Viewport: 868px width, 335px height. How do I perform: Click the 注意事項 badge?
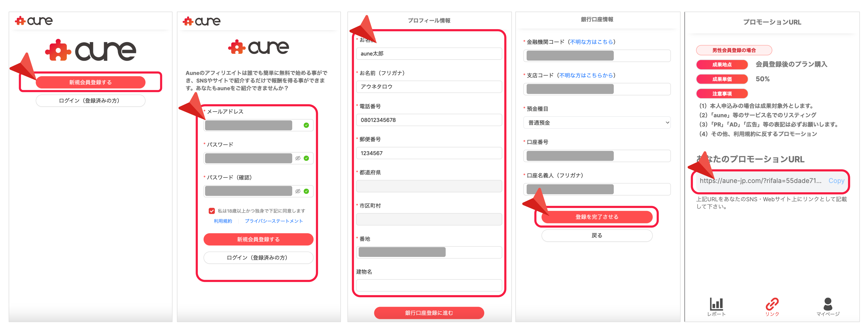pyautogui.click(x=722, y=94)
